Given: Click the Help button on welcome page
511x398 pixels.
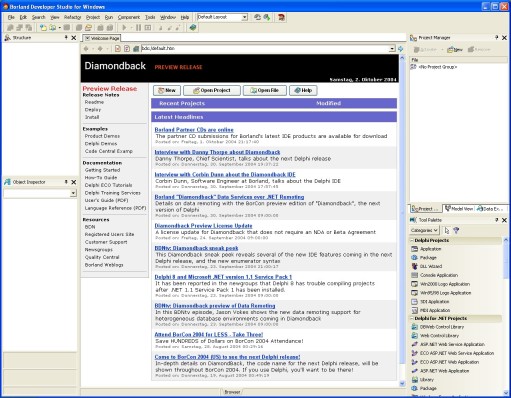Looking at the screenshot, I should (x=303, y=90).
